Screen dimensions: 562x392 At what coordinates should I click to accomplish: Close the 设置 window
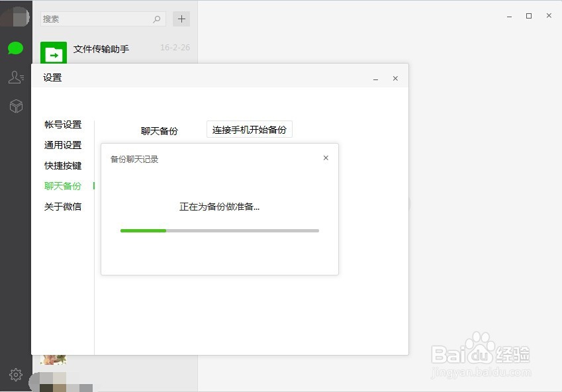(395, 78)
